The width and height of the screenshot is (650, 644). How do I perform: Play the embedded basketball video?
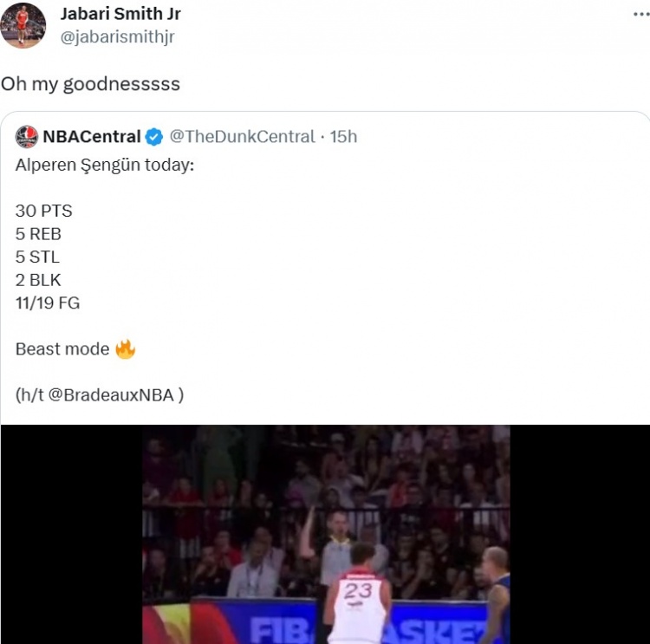pyautogui.click(x=325, y=534)
